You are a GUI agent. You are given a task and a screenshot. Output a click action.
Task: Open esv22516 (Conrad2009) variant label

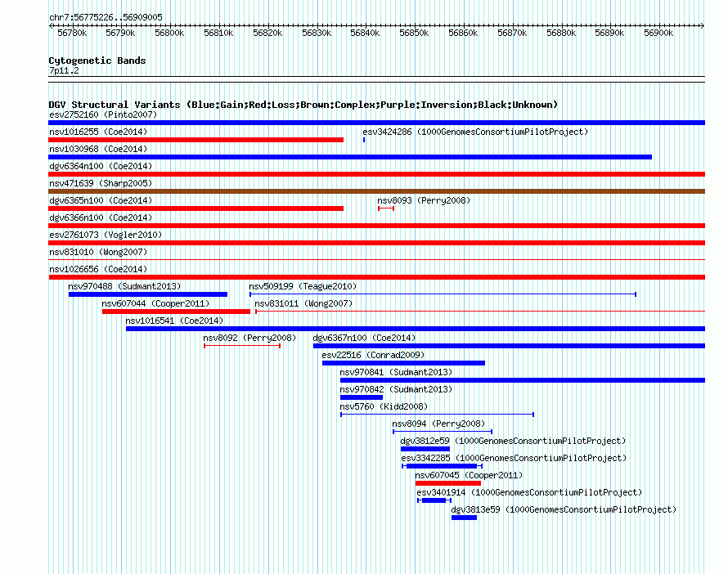point(373,355)
